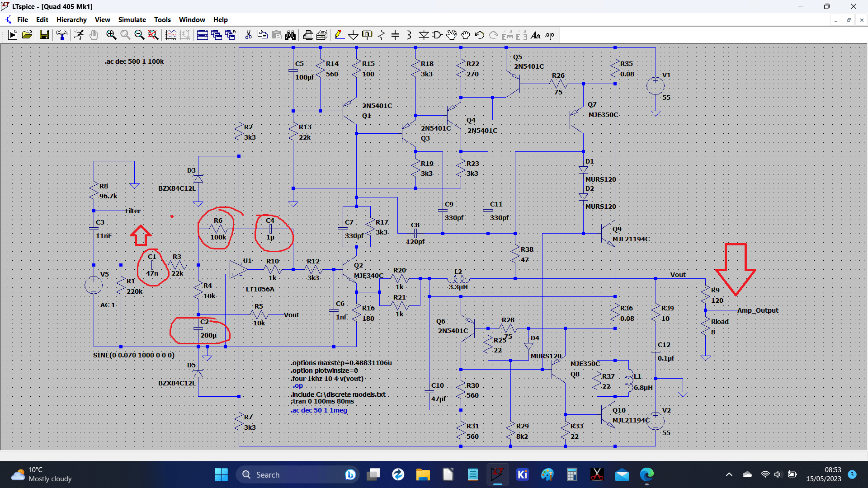Open the Help menu
868x488 pixels.
coord(221,20)
